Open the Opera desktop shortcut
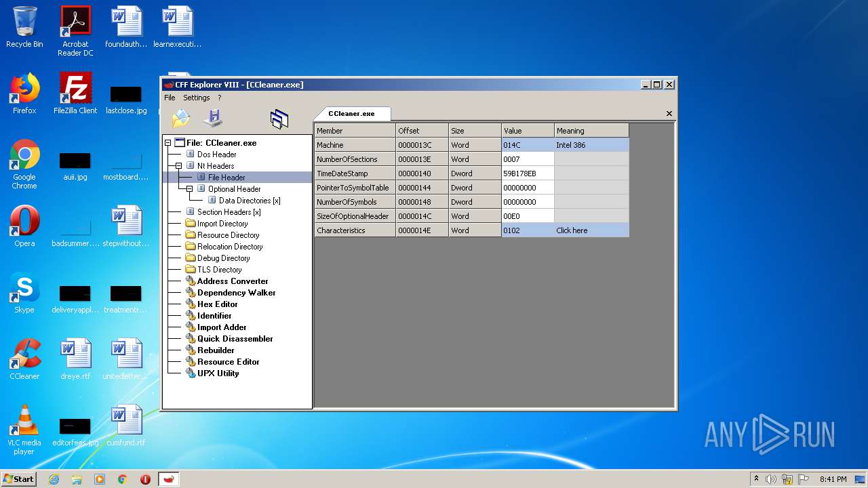The image size is (868, 488). pyautogui.click(x=24, y=226)
